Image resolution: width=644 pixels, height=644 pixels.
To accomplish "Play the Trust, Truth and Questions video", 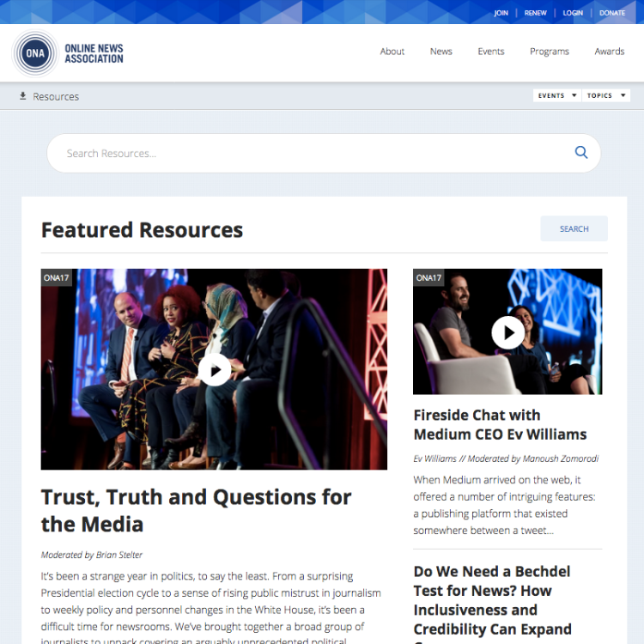I will 215,370.
